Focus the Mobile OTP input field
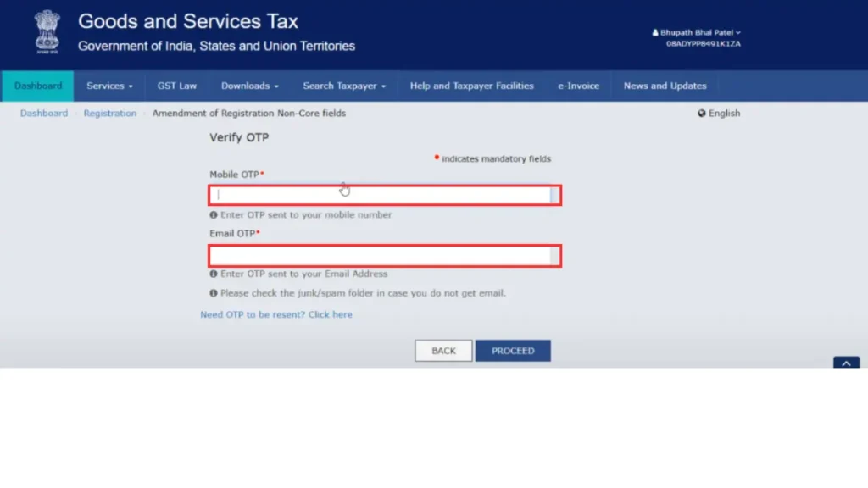Image resolution: width=868 pixels, height=488 pixels. pos(385,195)
